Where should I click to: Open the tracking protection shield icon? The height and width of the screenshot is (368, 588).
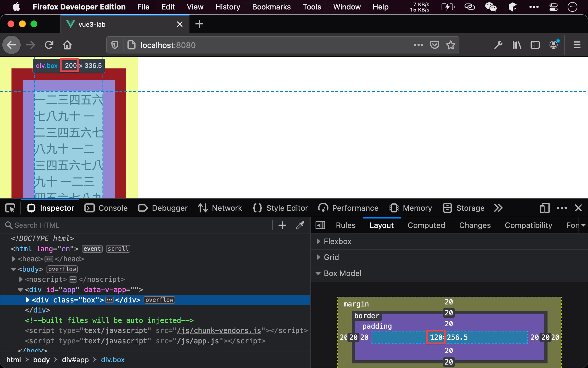[115, 45]
